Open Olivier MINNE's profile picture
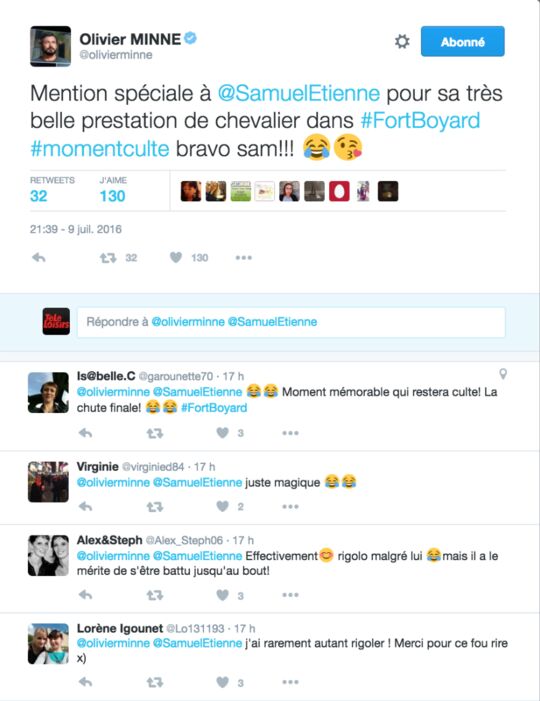The image size is (540, 701). click(50, 46)
